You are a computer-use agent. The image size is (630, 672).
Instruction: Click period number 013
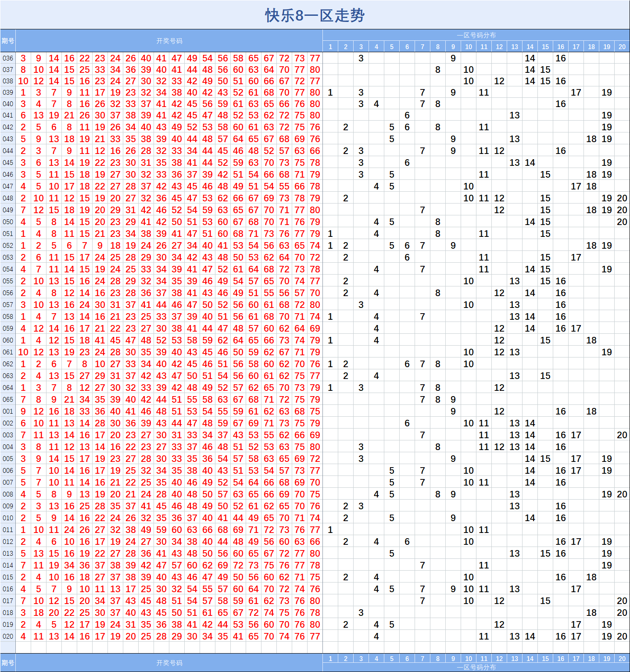pos(8,554)
